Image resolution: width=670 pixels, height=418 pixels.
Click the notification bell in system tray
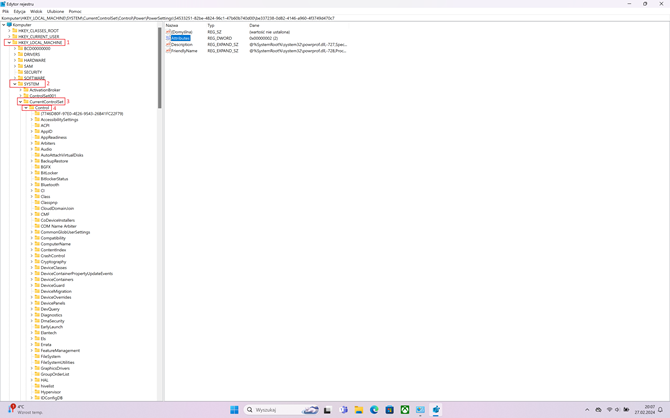point(661,409)
